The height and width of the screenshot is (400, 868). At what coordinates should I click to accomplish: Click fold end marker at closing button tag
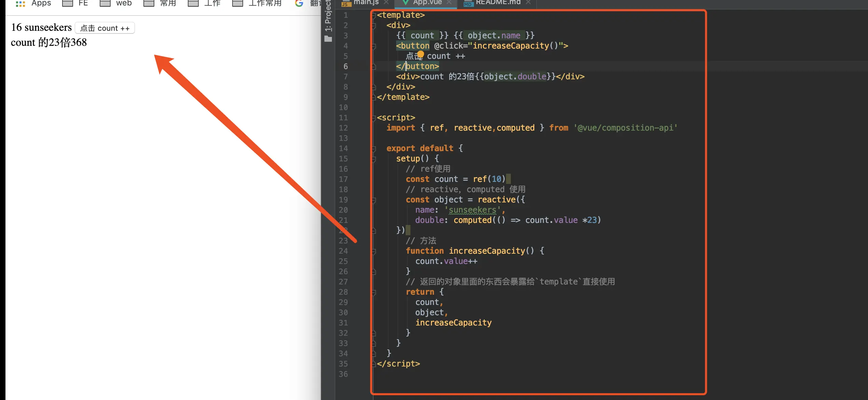374,67
